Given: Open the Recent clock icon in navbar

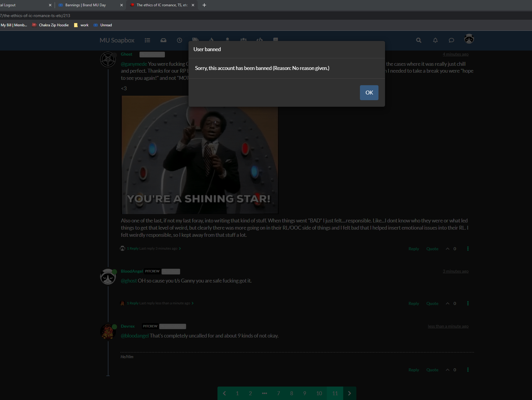Looking at the screenshot, I should tap(179, 40).
